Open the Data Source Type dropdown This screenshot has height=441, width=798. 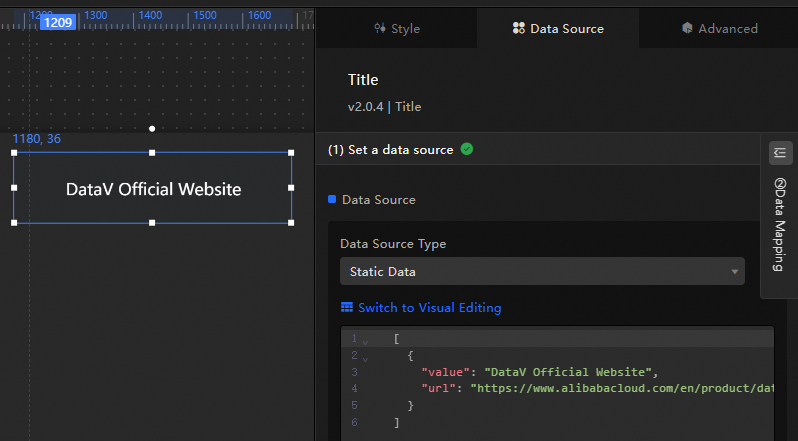541,271
